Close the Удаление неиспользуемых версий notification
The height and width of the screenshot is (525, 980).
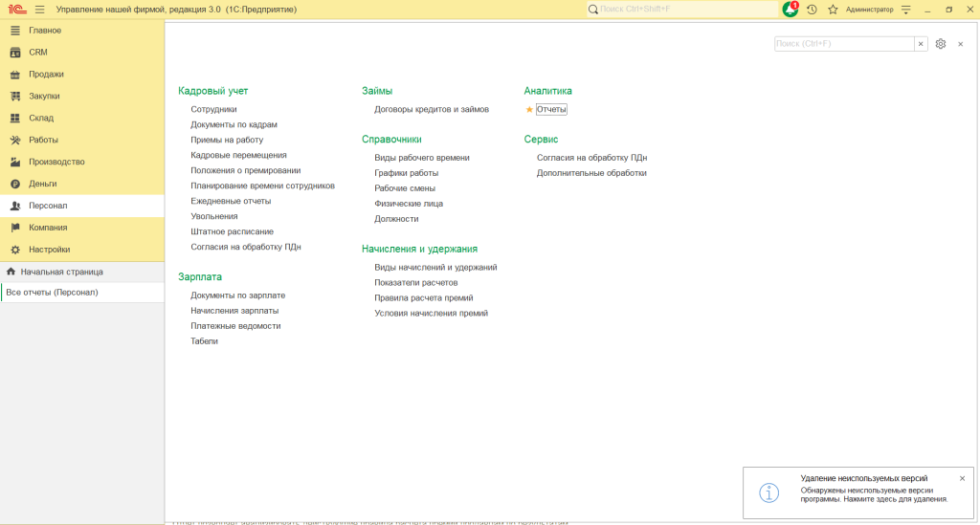962,478
